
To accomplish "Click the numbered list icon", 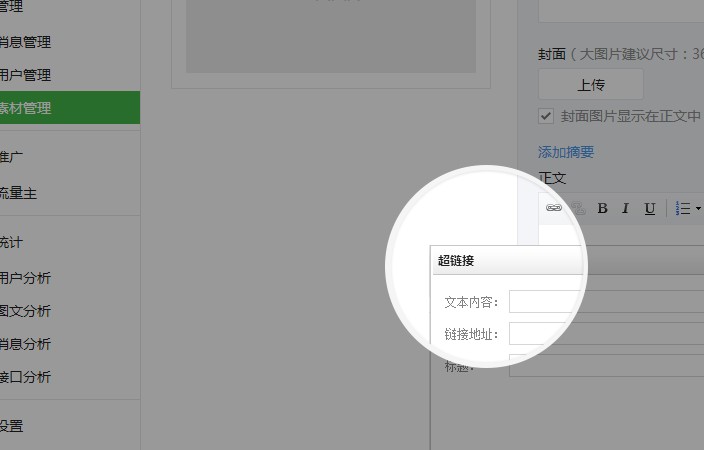I will click(682, 208).
